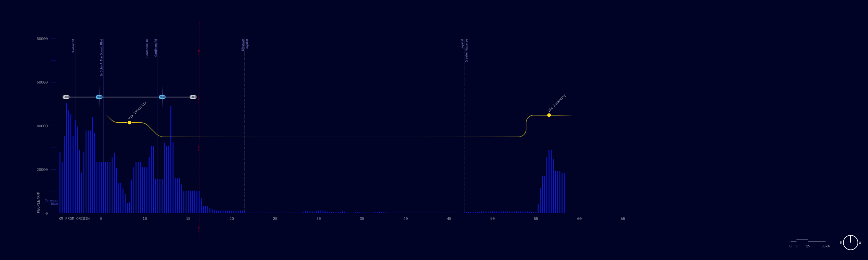Click the 60 km x-axis tick label

click(x=579, y=219)
